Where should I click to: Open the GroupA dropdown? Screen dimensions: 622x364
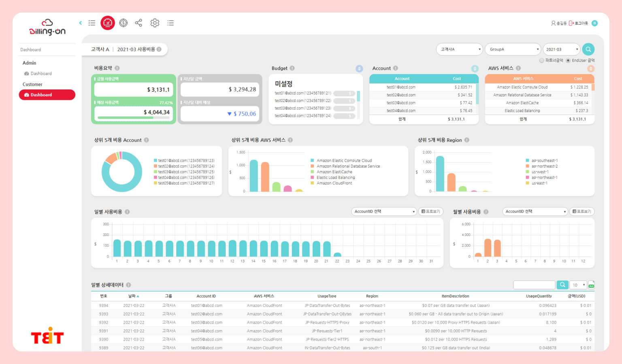point(513,49)
